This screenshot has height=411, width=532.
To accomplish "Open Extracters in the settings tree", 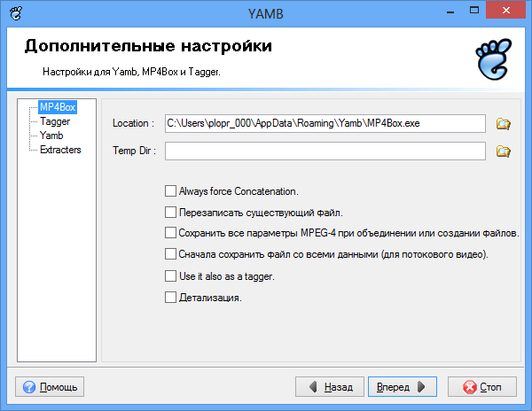I will (x=60, y=150).
